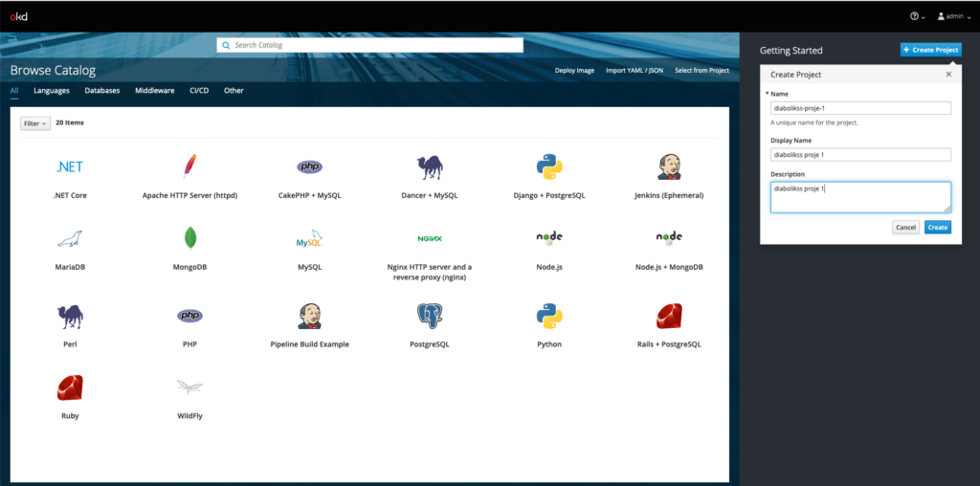This screenshot has width=980, height=486.
Task: Select the Django + PostgreSQL python icon
Action: (548, 166)
